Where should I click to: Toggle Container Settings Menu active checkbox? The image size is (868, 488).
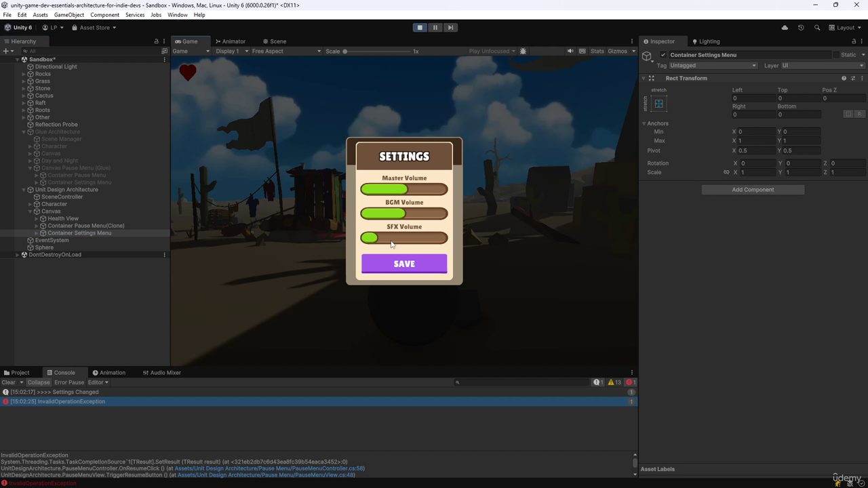point(663,55)
